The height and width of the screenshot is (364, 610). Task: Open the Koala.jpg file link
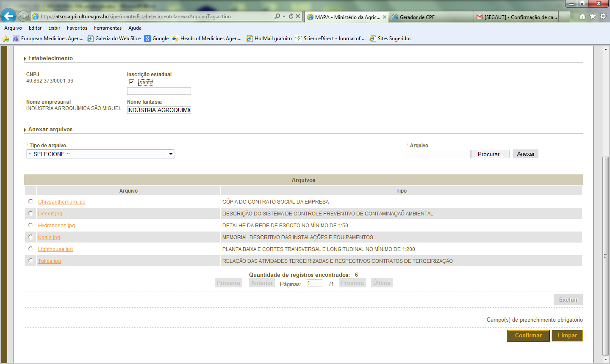pos(49,237)
